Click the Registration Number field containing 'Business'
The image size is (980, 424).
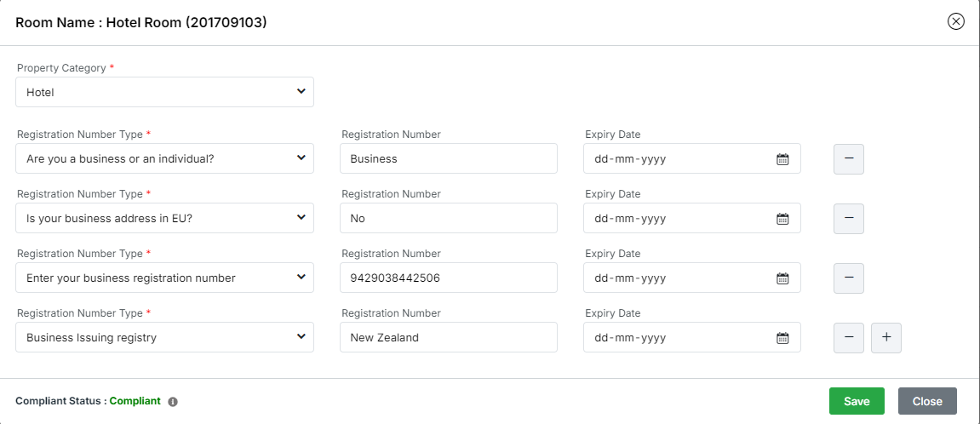point(448,158)
